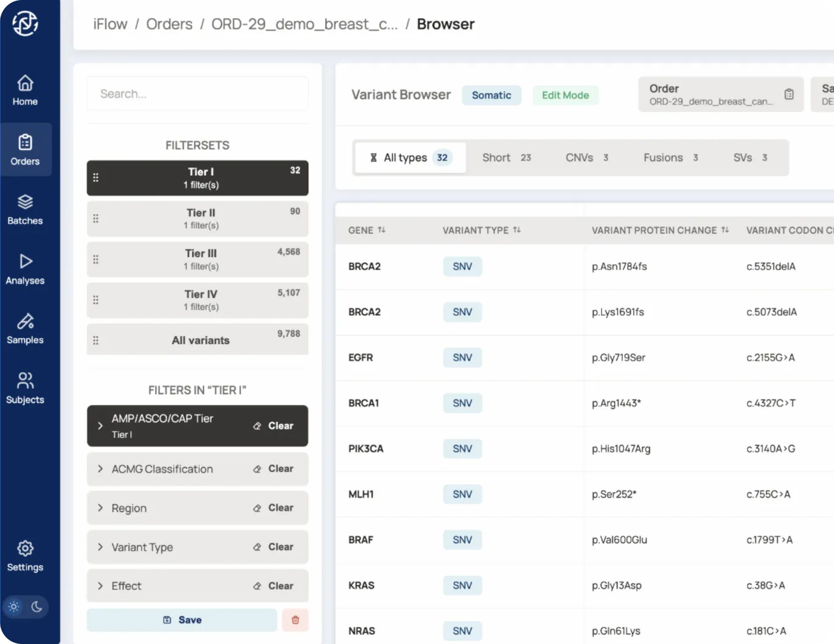Click p.Asn1784fs protein change cell
The width and height of the screenshot is (834, 644).
pyautogui.click(x=619, y=266)
